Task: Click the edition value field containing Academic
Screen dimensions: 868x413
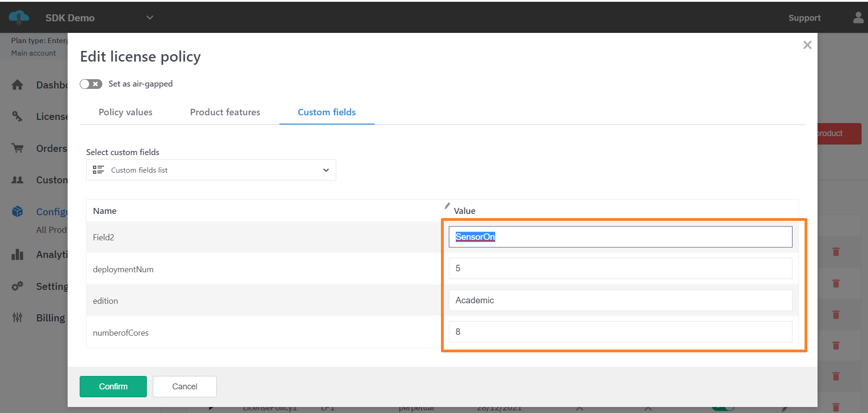Action: pyautogui.click(x=620, y=300)
